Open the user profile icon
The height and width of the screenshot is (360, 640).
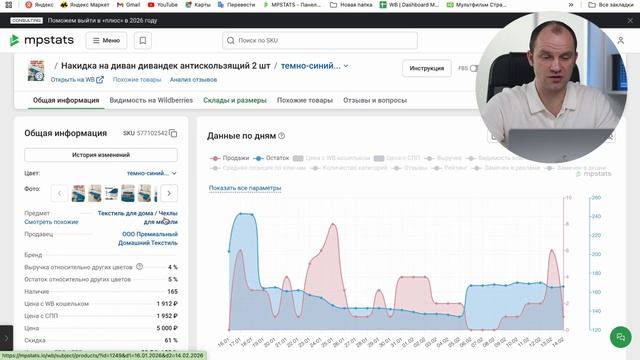[620, 40]
